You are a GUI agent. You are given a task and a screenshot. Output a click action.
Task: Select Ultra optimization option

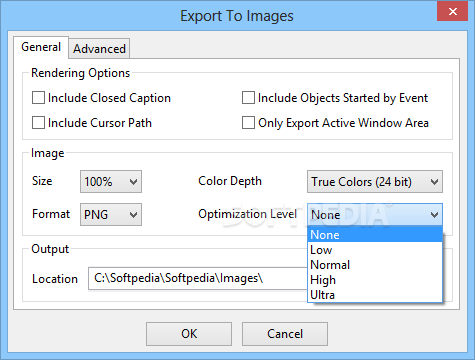pos(375,295)
